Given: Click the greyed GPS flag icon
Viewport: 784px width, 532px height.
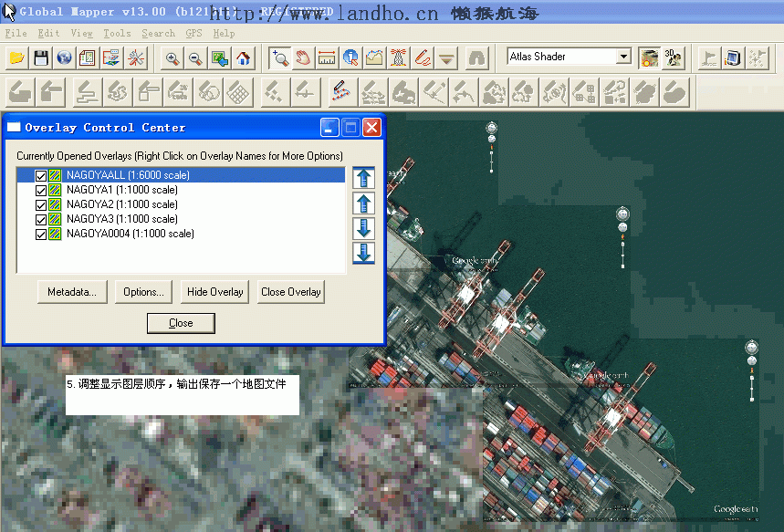Looking at the screenshot, I should pyautogui.click(x=709, y=58).
